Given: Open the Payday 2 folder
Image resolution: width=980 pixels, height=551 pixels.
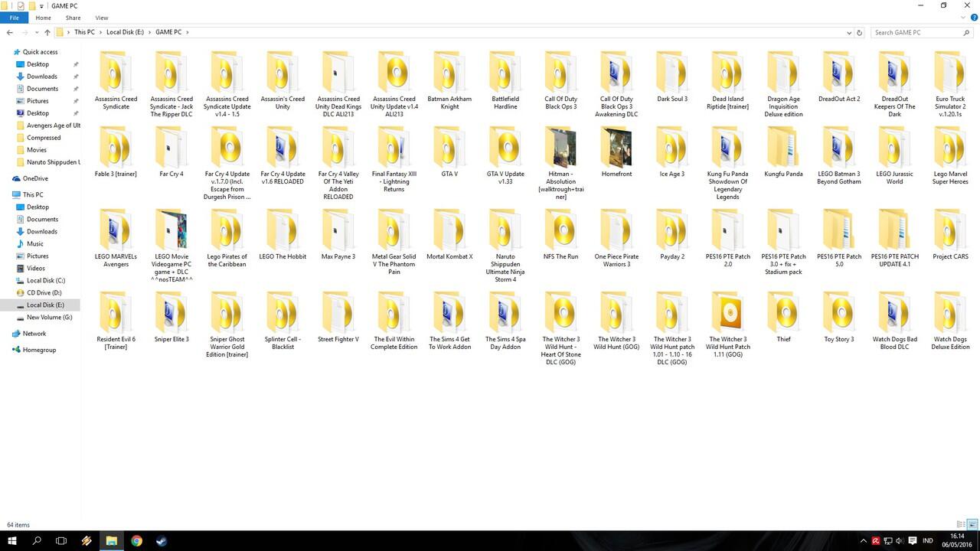Looking at the screenshot, I should (672, 234).
